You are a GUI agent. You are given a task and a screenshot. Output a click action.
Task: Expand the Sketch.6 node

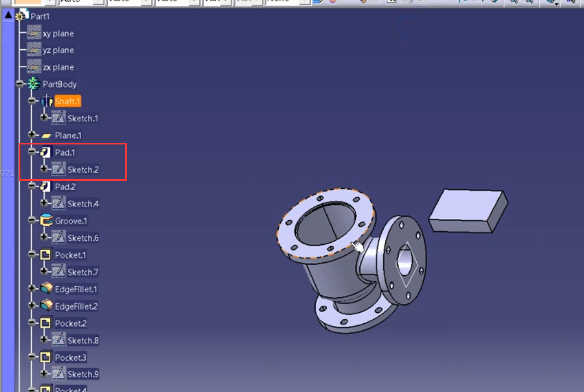pos(44,237)
